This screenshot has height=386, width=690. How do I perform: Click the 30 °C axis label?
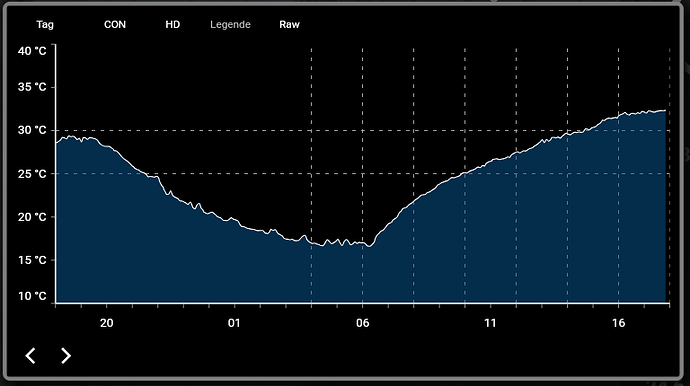tap(32, 130)
